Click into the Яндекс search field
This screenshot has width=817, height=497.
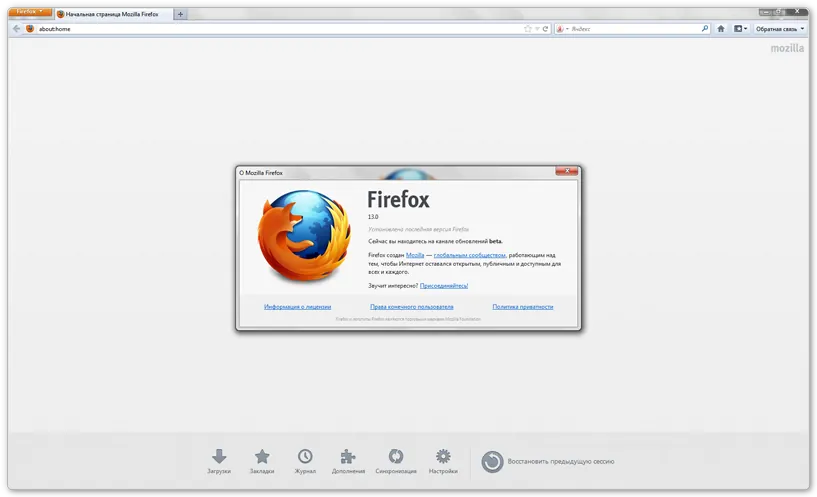pos(635,29)
